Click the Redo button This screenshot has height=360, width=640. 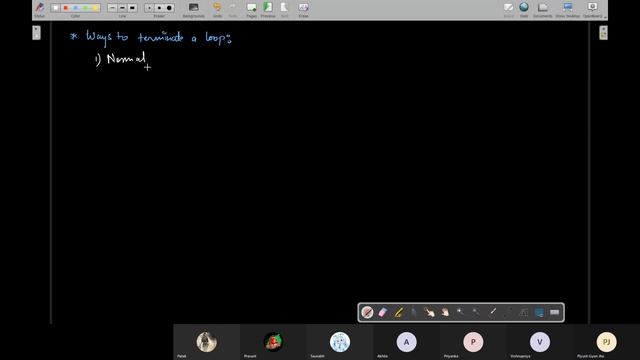pyautogui.click(x=233, y=9)
